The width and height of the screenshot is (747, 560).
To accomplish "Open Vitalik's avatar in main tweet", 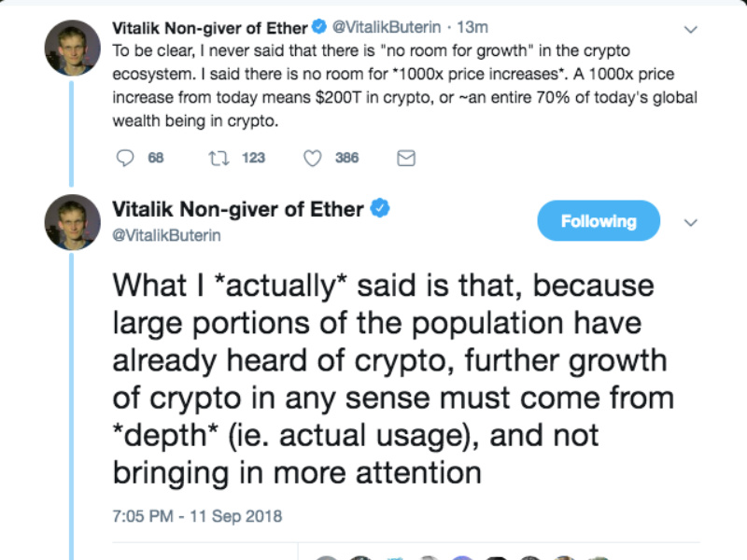I will 73,222.
